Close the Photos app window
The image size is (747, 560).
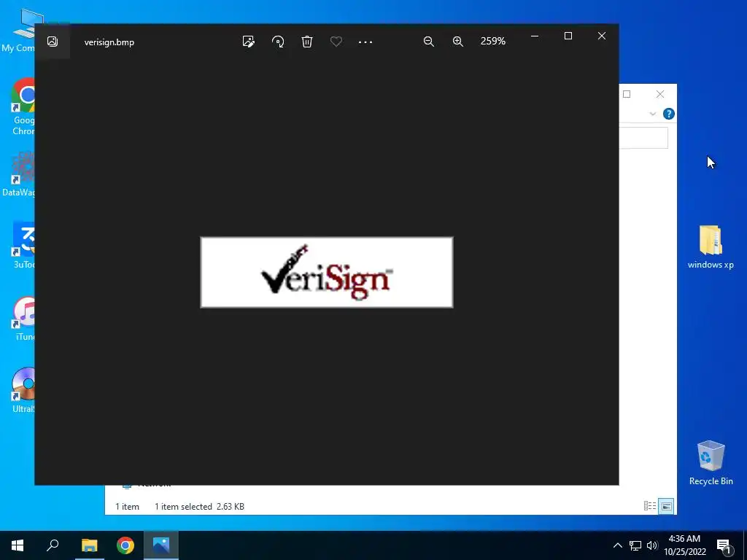pyautogui.click(x=602, y=36)
